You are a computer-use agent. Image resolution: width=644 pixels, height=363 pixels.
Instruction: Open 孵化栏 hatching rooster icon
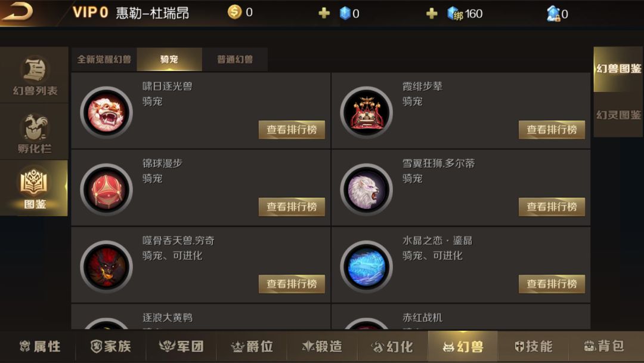tap(35, 127)
